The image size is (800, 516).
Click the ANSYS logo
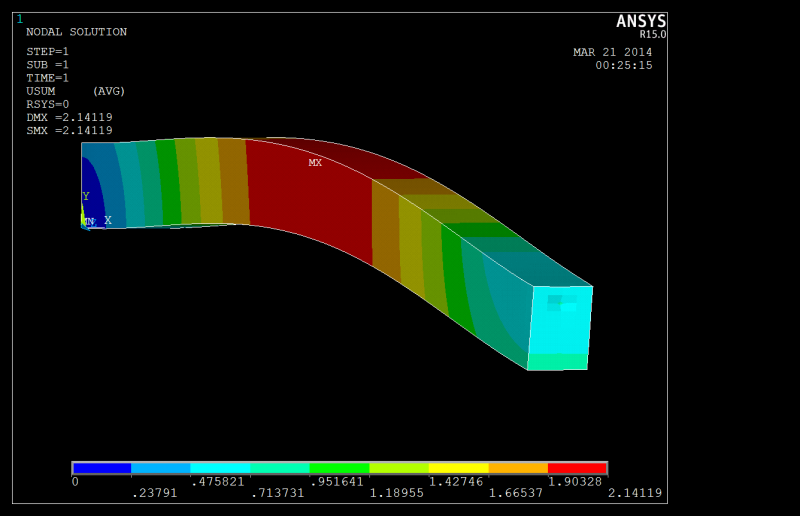coord(641,21)
